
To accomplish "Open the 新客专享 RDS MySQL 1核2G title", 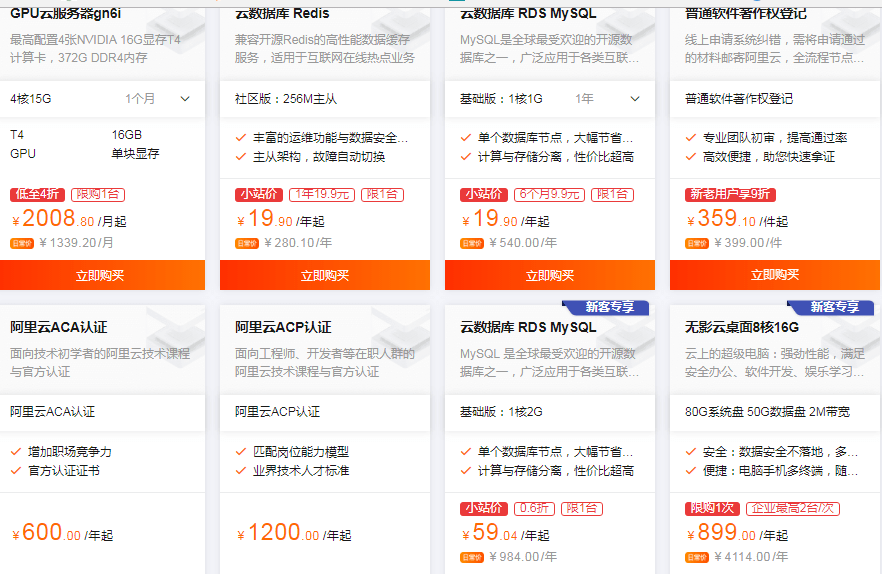I will (x=528, y=327).
